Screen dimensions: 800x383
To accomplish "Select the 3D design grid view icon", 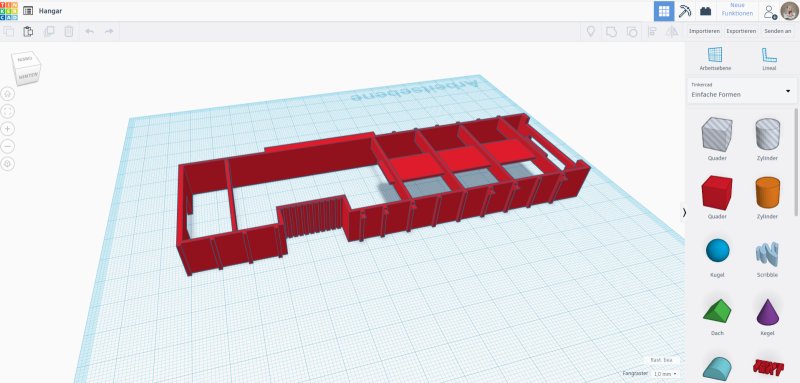I will (x=664, y=11).
